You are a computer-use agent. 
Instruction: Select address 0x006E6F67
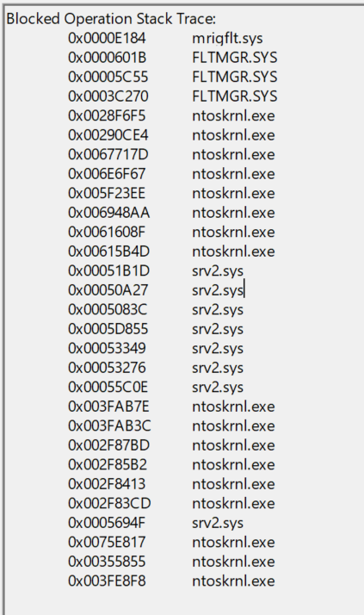click(x=107, y=174)
